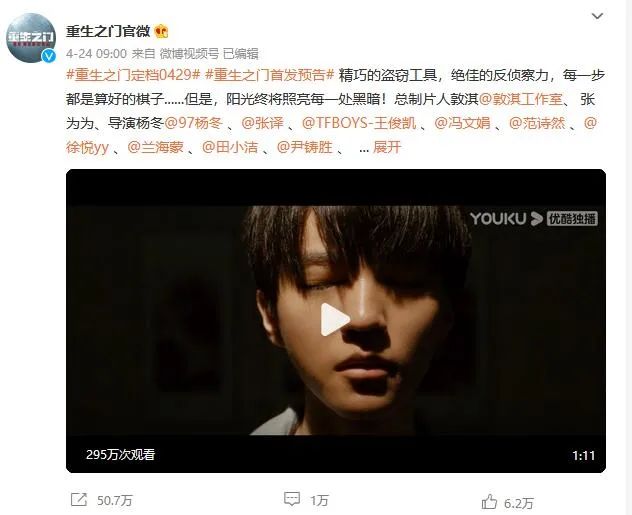Click the emoji badge beside account name

click(x=161, y=31)
